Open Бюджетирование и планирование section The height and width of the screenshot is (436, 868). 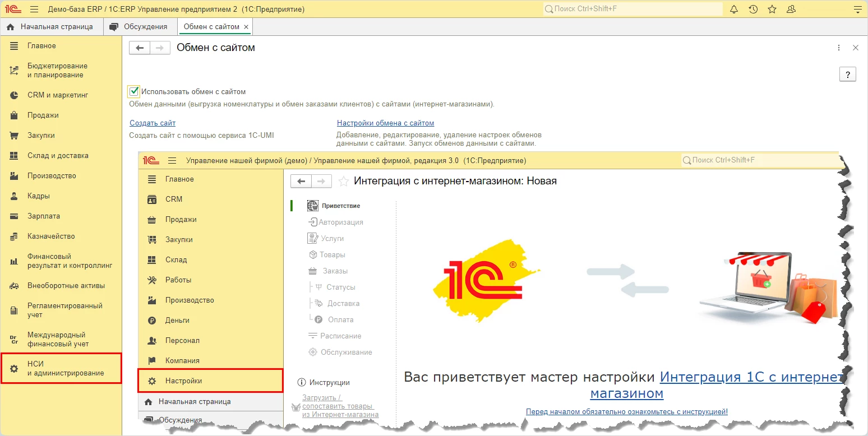(61, 71)
